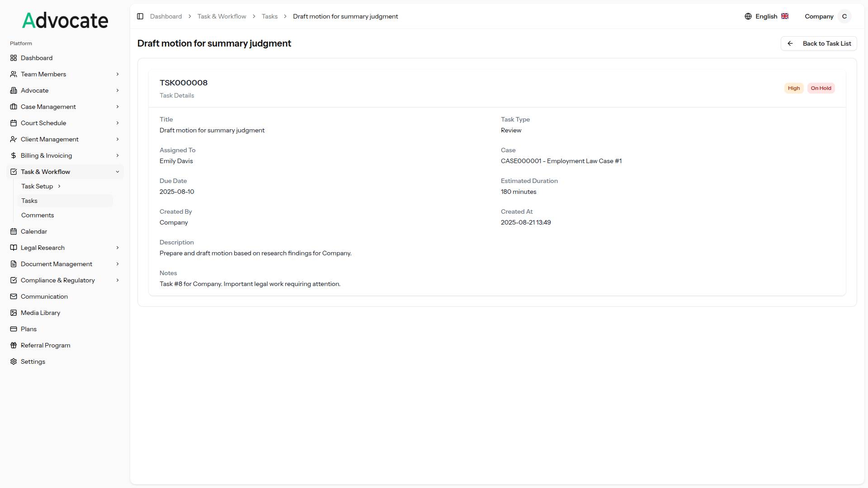Collapse the Task & Workflow section
The image size is (868, 488).
coord(118,172)
